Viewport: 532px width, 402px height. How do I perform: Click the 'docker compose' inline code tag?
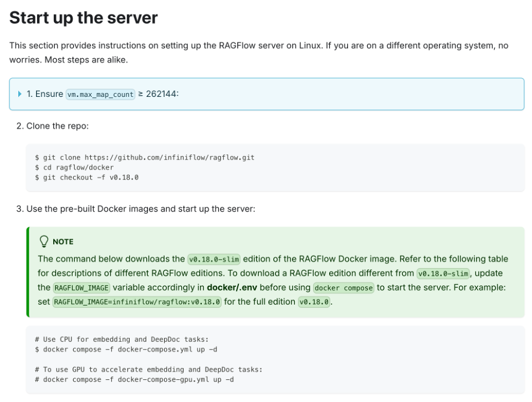344,288
